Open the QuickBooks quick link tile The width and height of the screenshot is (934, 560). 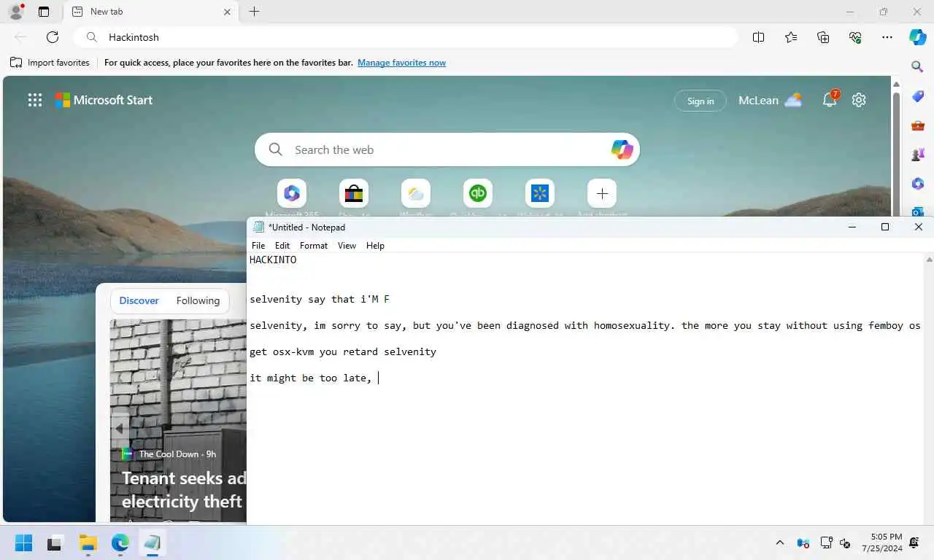pyautogui.click(x=478, y=194)
